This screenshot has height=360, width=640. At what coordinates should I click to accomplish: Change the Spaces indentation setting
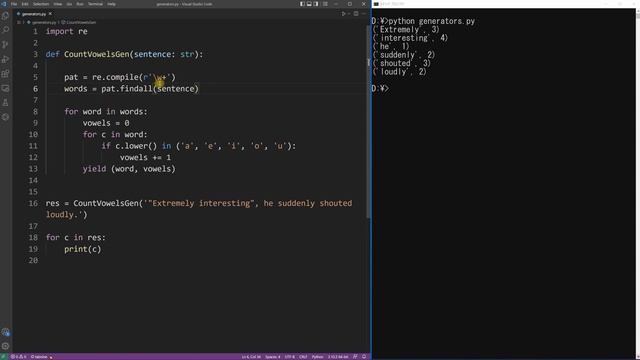point(273,357)
